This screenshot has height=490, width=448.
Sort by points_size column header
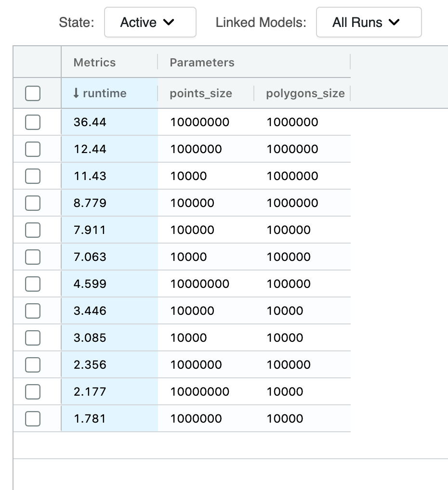pos(201,93)
